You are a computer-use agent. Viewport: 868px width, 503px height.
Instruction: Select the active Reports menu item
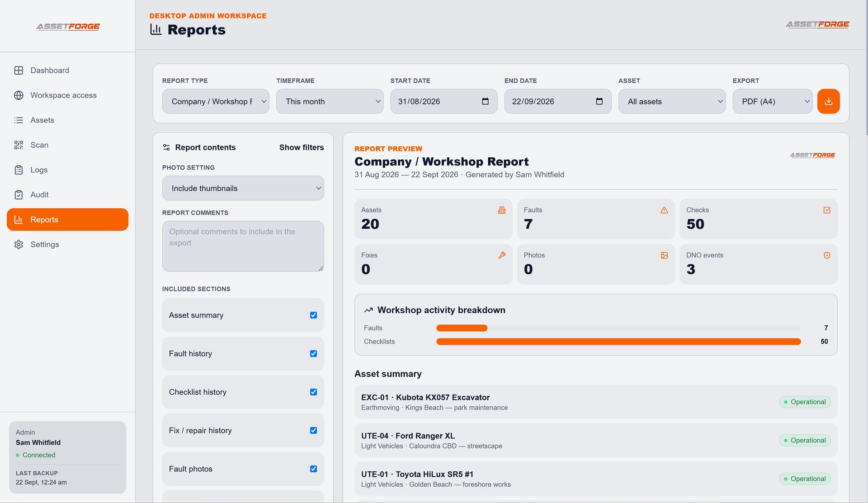(x=68, y=220)
